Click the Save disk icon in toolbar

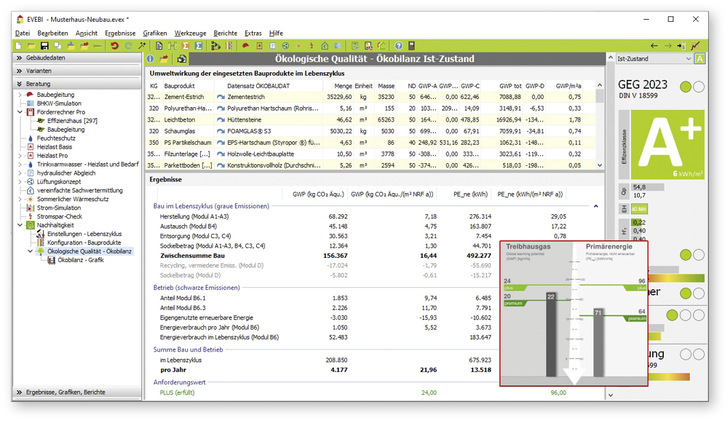(x=45, y=46)
